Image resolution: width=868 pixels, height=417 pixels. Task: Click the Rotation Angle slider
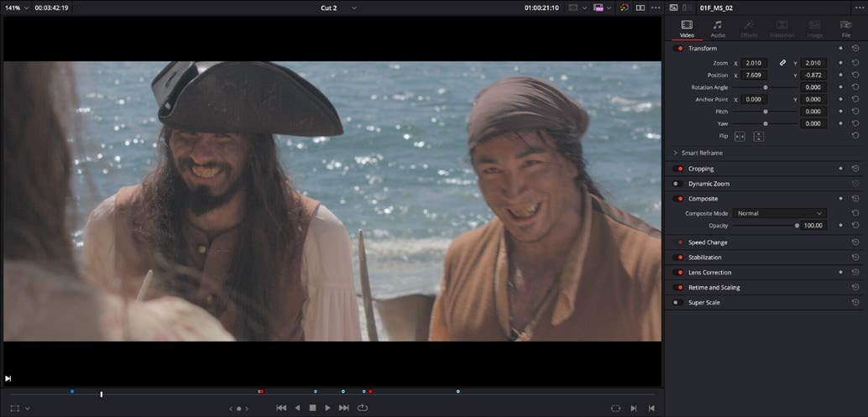coord(766,87)
